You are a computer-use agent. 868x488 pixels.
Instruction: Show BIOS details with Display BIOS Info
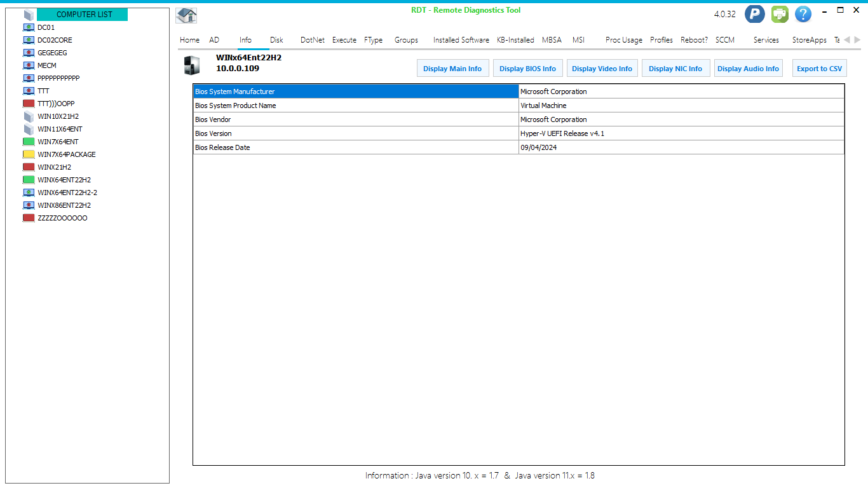[527, 69]
